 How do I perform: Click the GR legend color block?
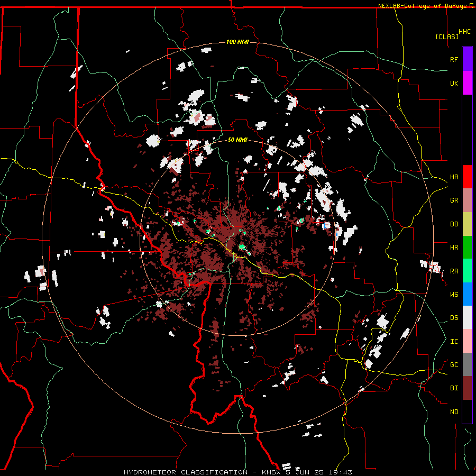pyautogui.click(x=467, y=200)
